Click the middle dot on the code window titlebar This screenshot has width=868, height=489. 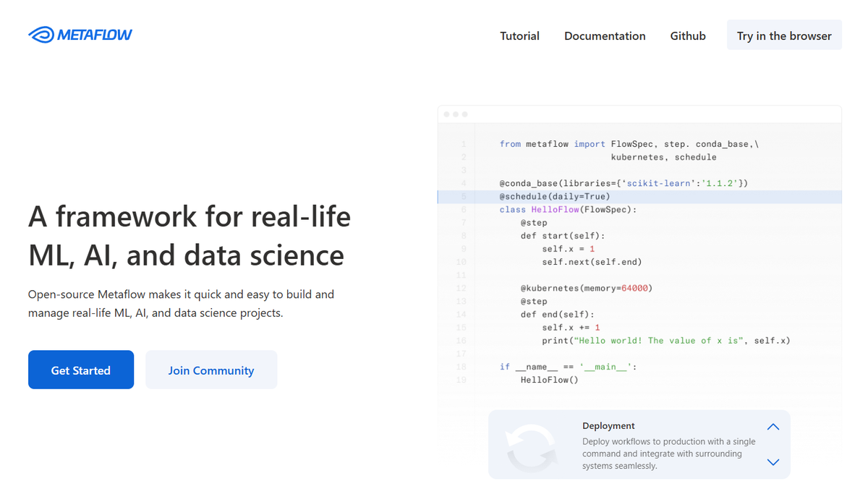[x=456, y=114]
